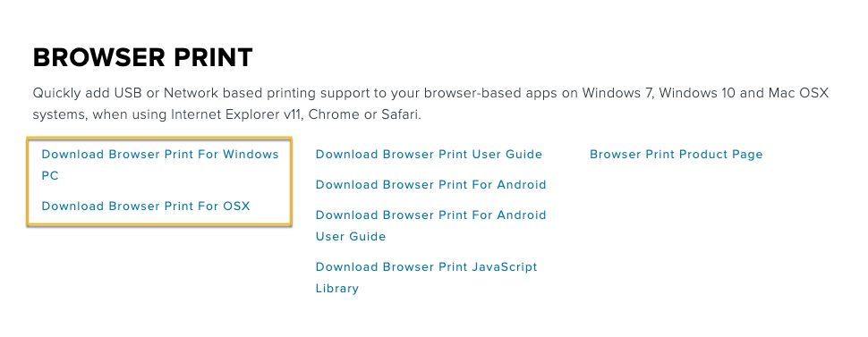Click Download Browser Print JavaScript Library link
Screen dimensions: 868x337
click(x=426, y=277)
